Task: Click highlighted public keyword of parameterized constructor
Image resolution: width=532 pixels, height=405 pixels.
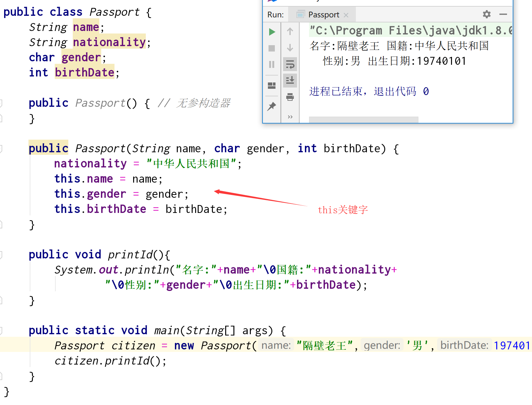Action: [48, 148]
